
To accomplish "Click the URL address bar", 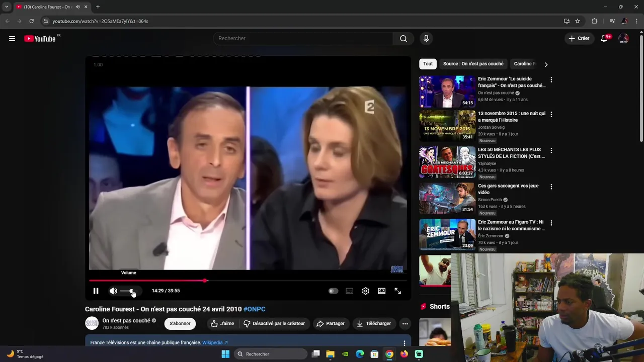I will coord(302,21).
